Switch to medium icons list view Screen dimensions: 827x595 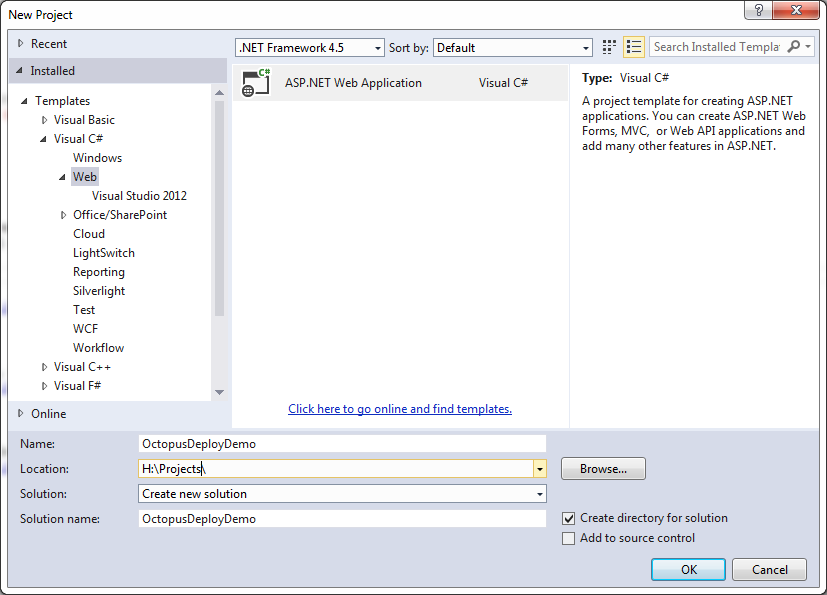click(x=634, y=47)
